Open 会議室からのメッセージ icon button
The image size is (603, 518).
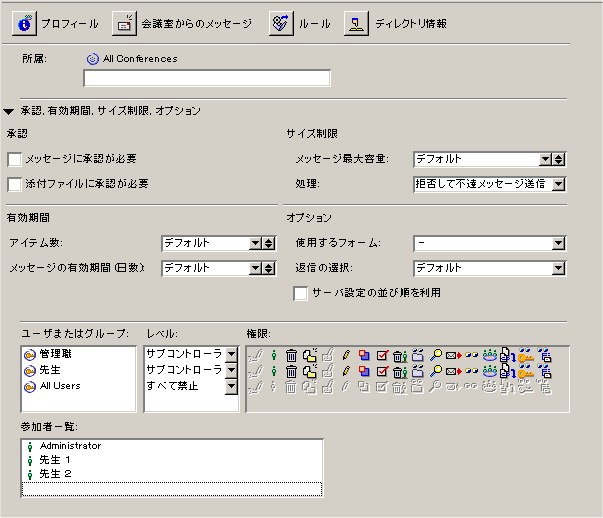click(125, 23)
